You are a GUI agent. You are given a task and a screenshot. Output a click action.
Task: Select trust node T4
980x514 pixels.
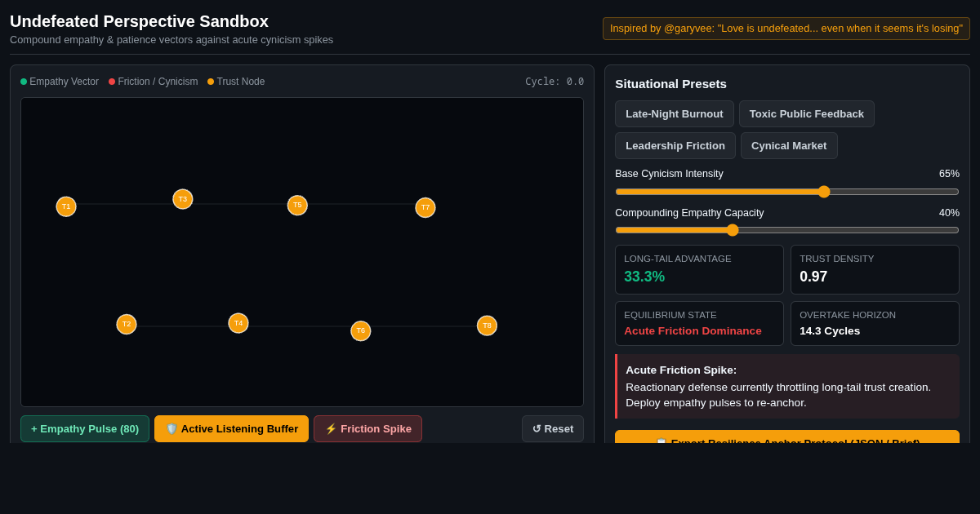point(238,323)
